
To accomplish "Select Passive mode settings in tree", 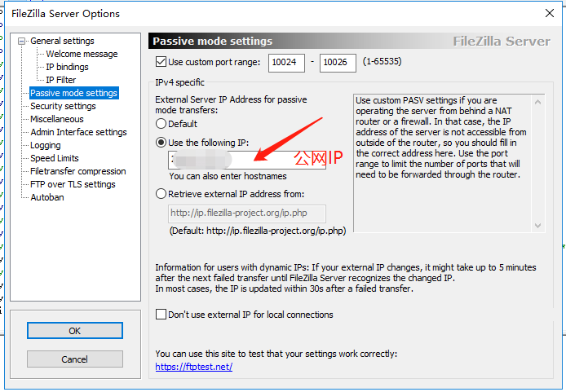I will pos(73,93).
